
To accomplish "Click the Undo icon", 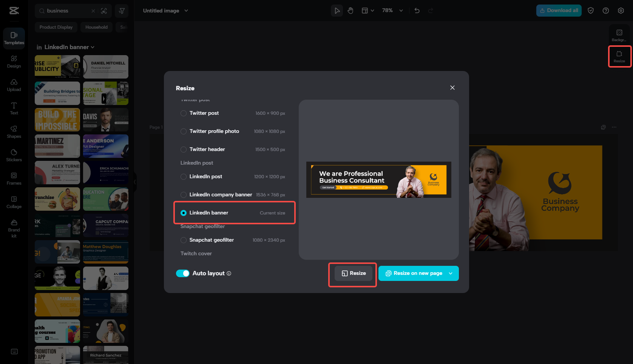I will coord(417,10).
